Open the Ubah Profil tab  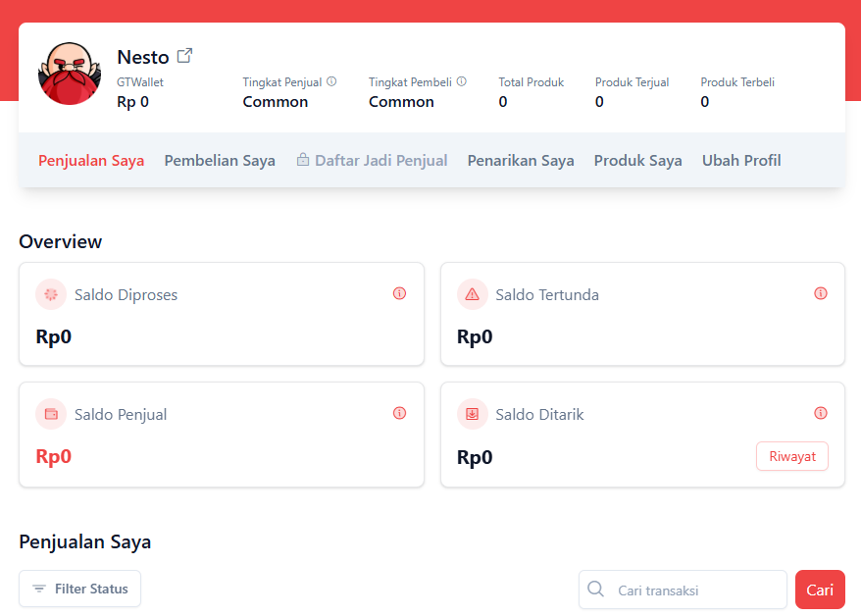tap(741, 160)
